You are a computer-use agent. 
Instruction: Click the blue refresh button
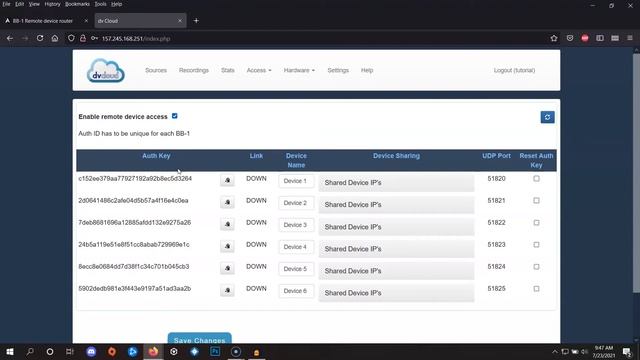point(547,117)
